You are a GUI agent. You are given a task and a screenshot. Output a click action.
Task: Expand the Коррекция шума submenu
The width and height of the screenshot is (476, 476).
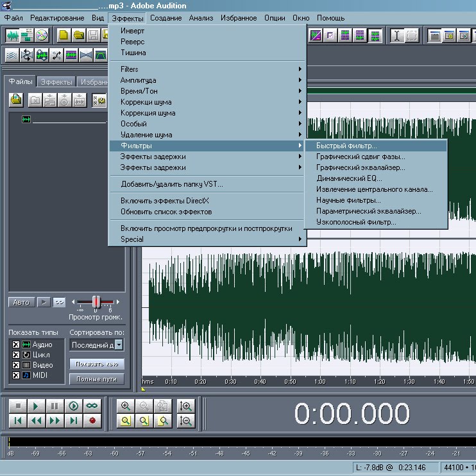coord(207,113)
